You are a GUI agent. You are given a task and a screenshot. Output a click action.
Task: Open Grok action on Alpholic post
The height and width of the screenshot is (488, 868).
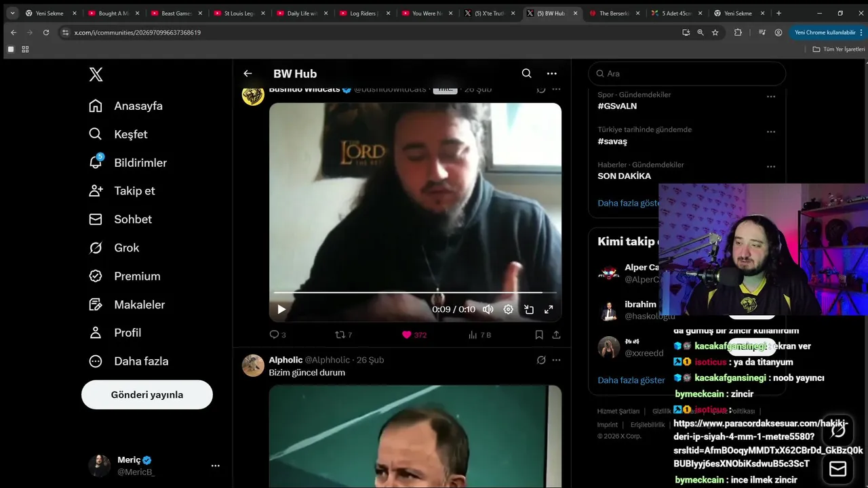point(541,360)
